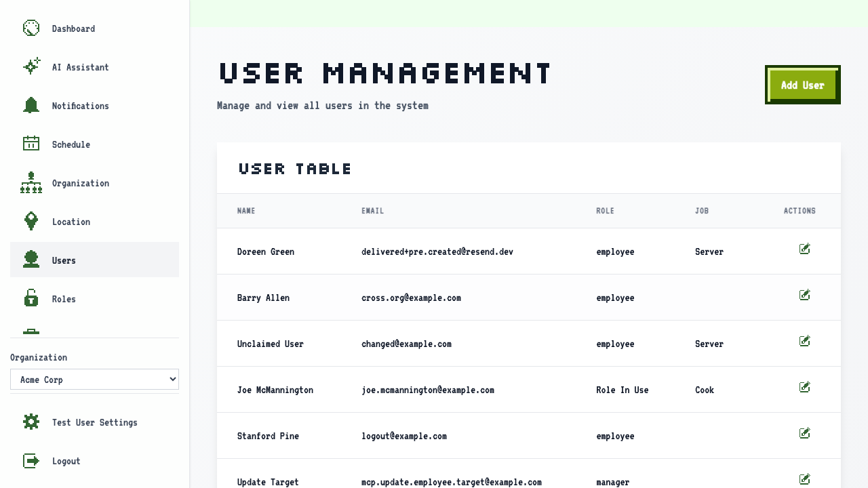The width and height of the screenshot is (868, 488).
Task: Select the Users sidebar item
Action: 94,260
